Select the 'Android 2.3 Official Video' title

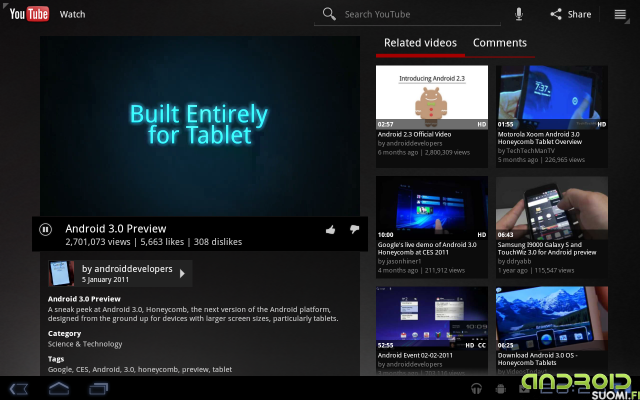tap(414, 134)
